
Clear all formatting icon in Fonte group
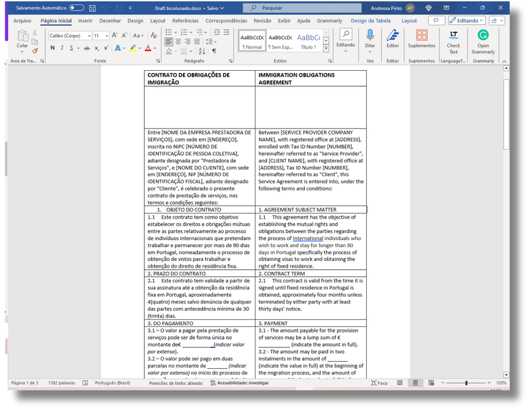click(x=154, y=35)
